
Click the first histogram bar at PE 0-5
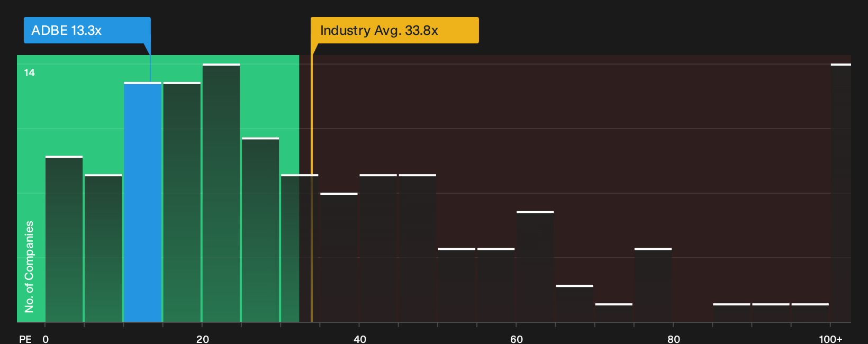pos(64,239)
